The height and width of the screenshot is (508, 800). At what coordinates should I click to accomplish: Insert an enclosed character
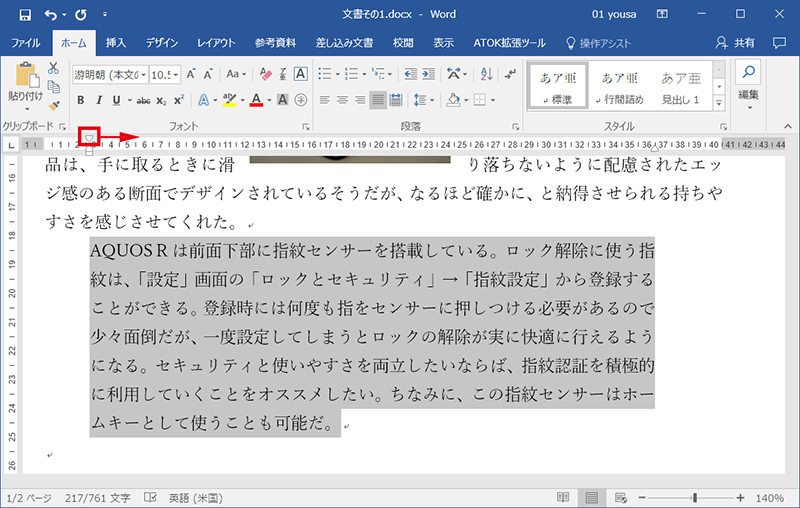(301, 100)
